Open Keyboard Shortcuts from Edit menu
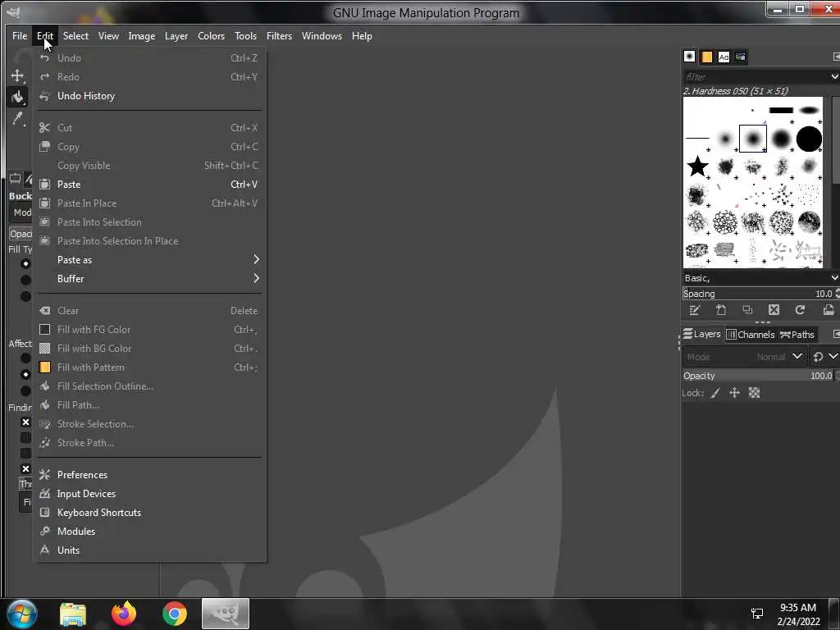 coord(149,513)
